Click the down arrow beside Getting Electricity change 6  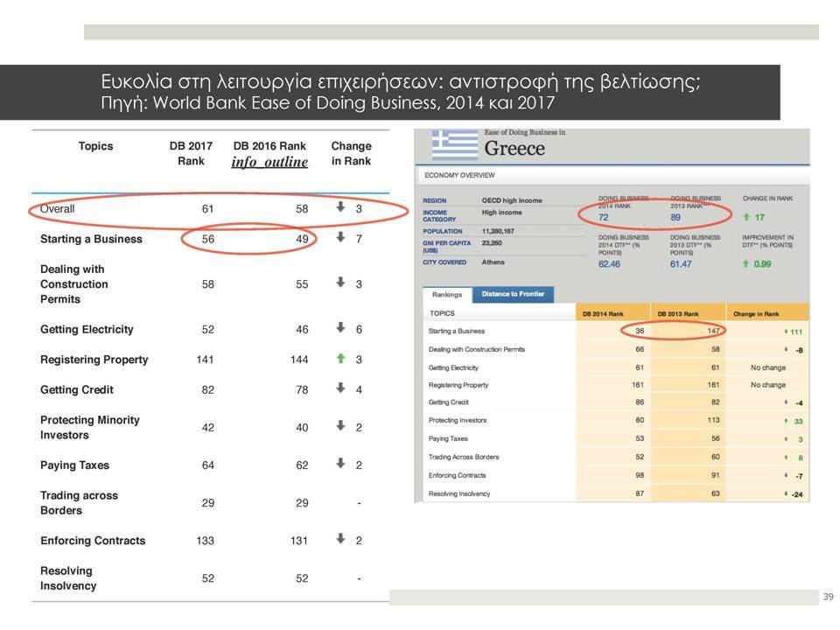tap(340, 327)
